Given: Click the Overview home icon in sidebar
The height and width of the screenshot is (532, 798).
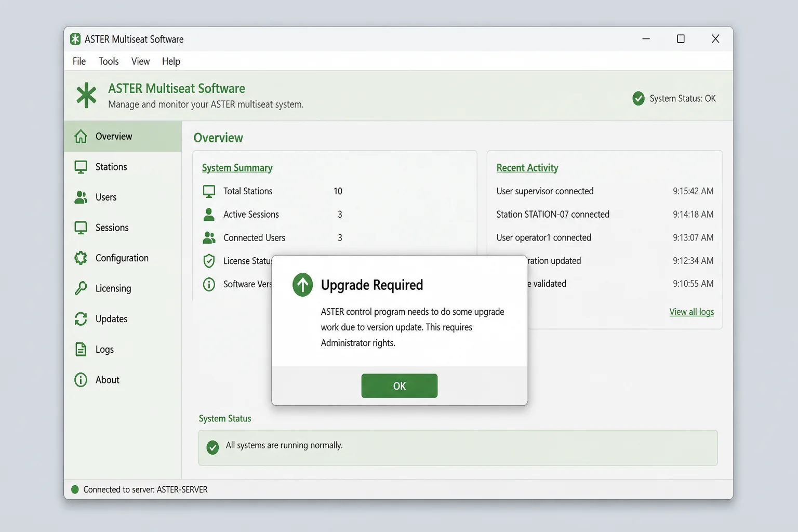Looking at the screenshot, I should pyautogui.click(x=81, y=136).
